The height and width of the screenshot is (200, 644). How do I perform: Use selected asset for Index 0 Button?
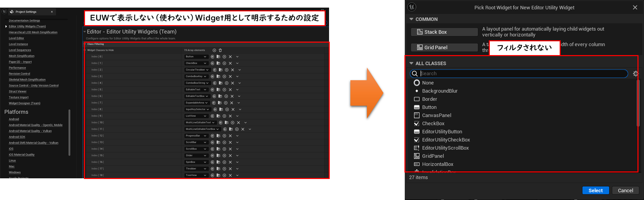tap(212, 57)
